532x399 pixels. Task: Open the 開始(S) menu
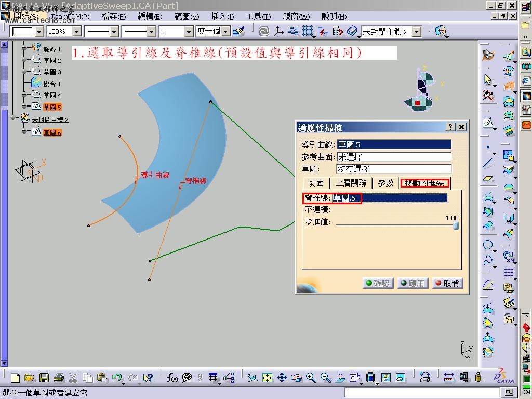(x=26, y=16)
